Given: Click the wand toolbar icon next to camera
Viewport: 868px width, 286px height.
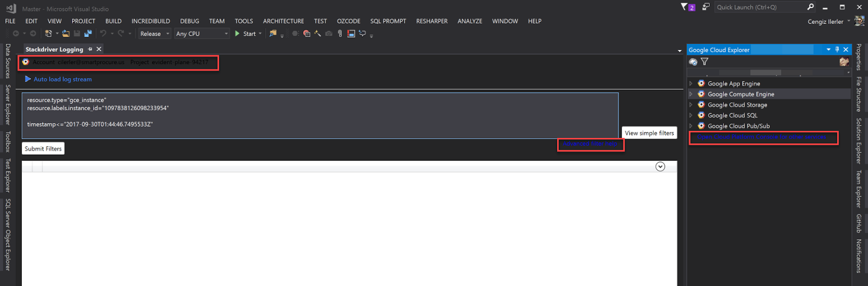Looking at the screenshot, I should pos(317,34).
